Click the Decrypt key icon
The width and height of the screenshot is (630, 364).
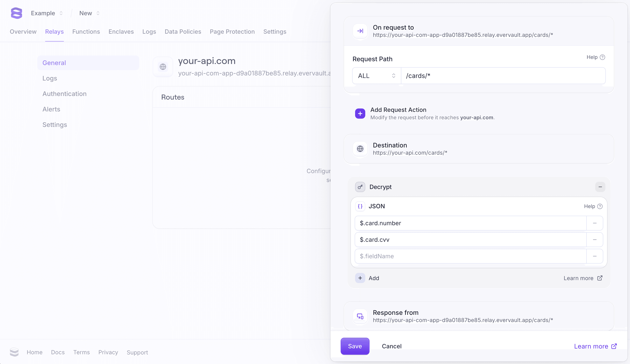[360, 187]
